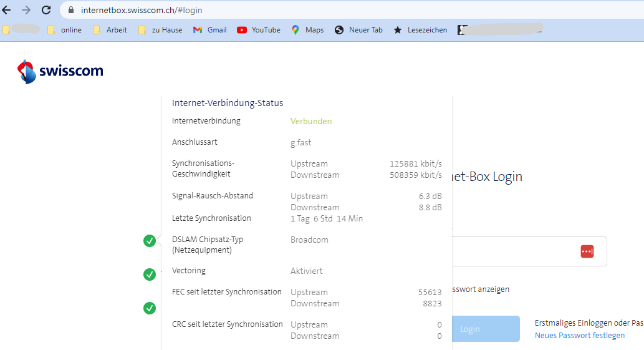View site info via the lock icon

[70, 10]
